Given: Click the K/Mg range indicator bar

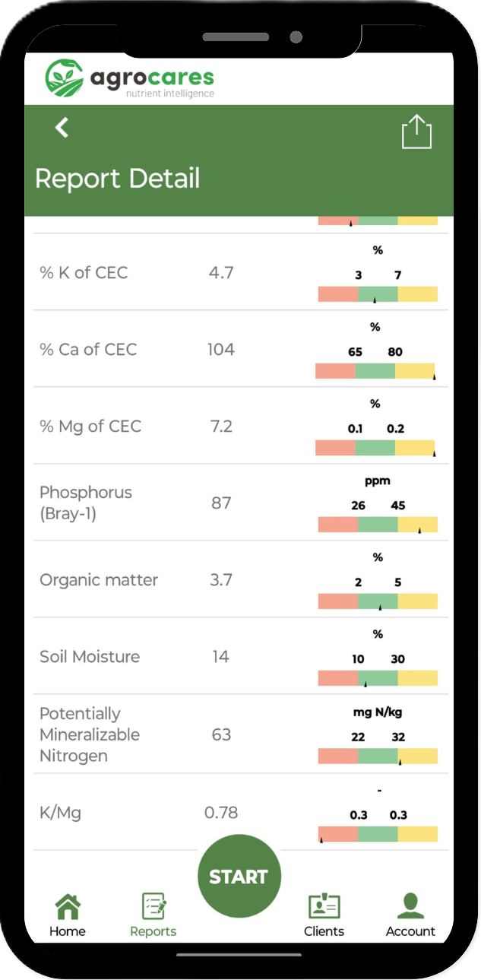Looking at the screenshot, I should pos(378,834).
